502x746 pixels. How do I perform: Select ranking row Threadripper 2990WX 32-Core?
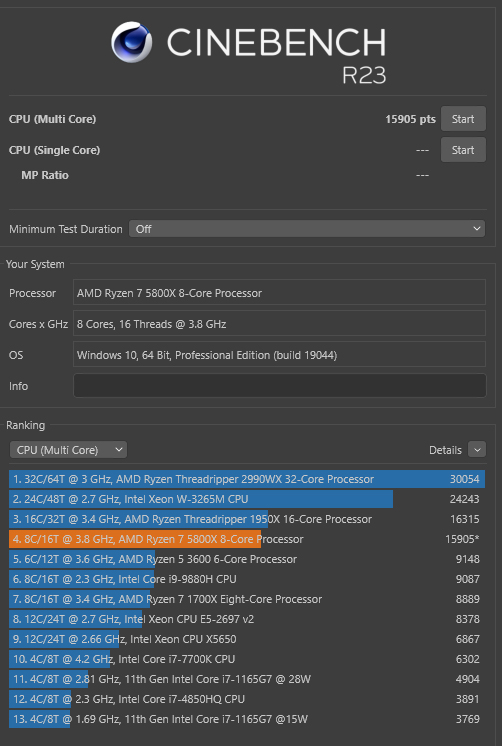[247, 479]
